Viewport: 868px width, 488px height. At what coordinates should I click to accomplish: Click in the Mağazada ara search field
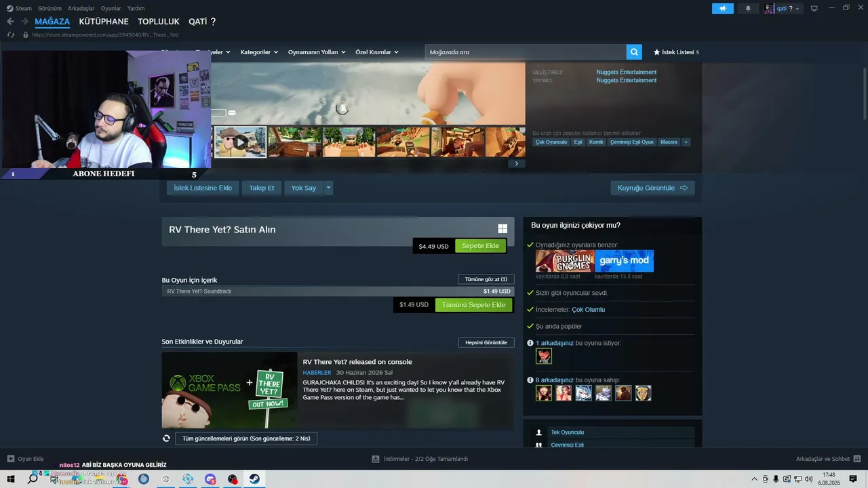pyautogui.click(x=526, y=52)
